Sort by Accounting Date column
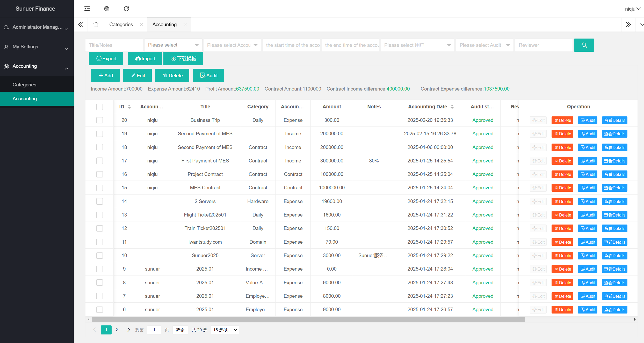The width and height of the screenshot is (644, 343). [452, 107]
